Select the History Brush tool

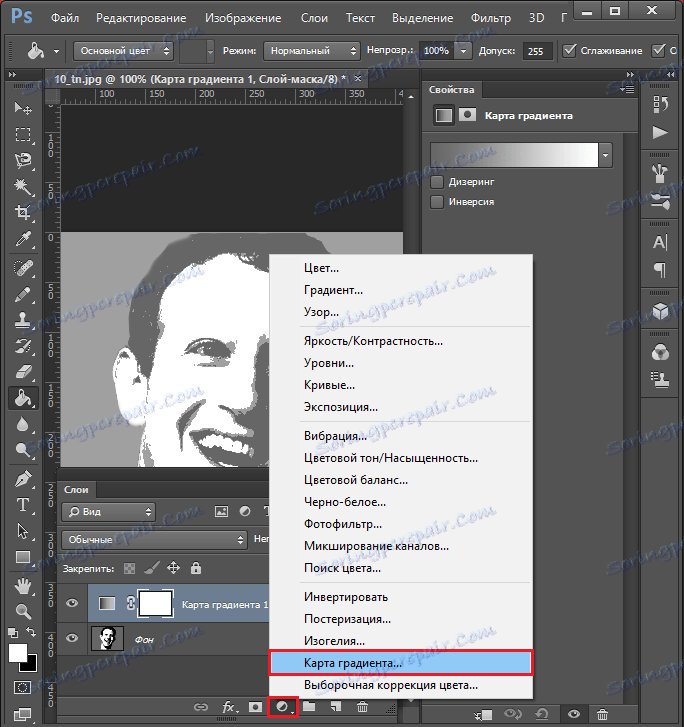[x=22, y=346]
